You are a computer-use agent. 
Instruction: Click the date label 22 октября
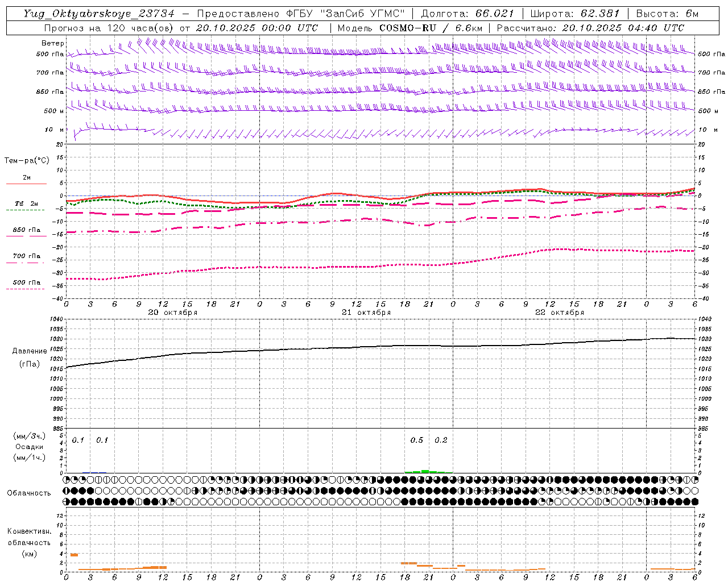point(560,313)
